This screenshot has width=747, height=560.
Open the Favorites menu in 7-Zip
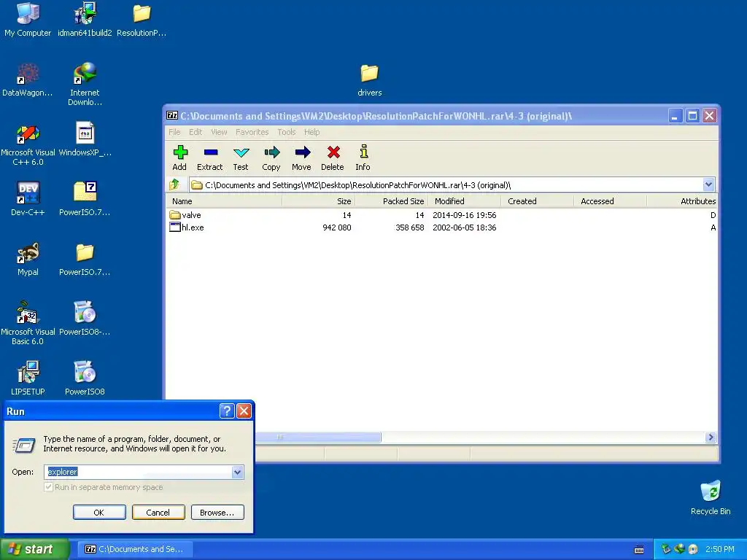252,132
